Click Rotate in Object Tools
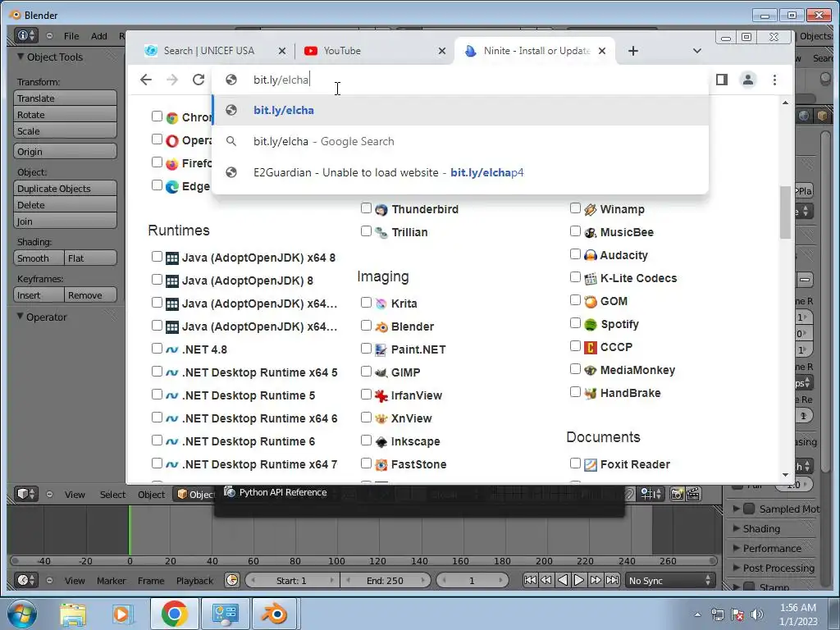840x630 pixels. tap(65, 115)
